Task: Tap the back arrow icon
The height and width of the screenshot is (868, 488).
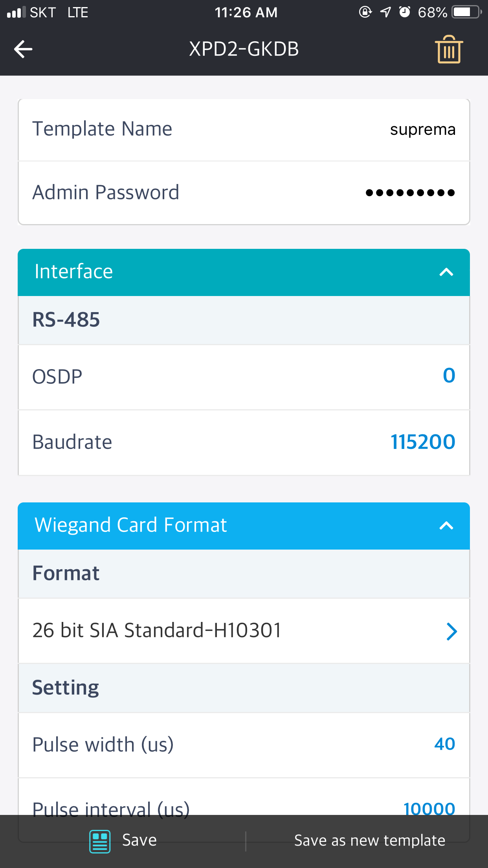Action: coord(23,50)
